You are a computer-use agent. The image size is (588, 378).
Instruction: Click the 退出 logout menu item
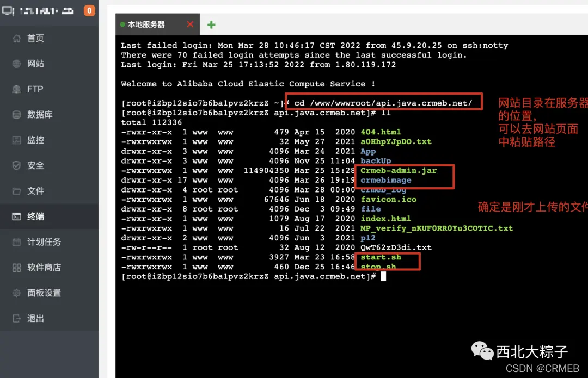click(49, 318)
